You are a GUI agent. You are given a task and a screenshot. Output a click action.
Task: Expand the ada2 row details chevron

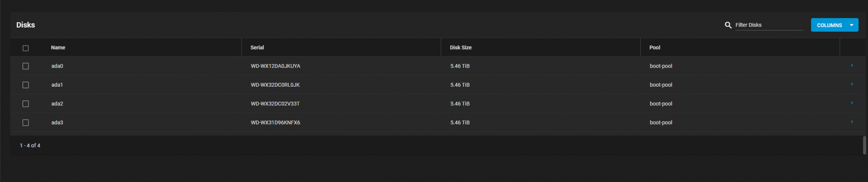[x=852, y=103]
